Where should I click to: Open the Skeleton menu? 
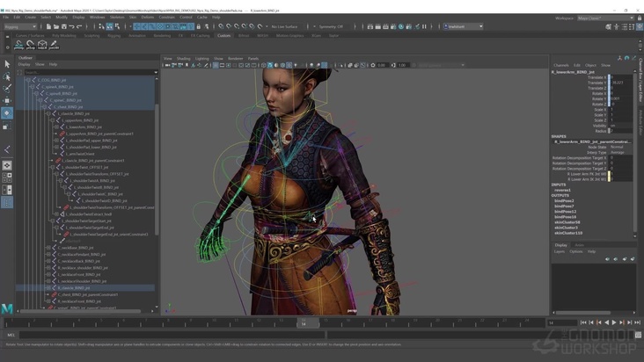pos(117,18)
